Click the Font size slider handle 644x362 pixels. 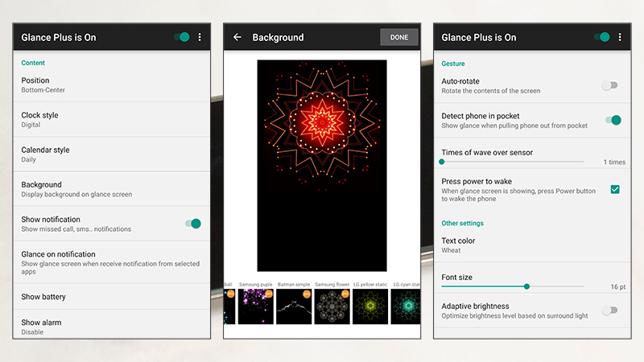point(526,286)
